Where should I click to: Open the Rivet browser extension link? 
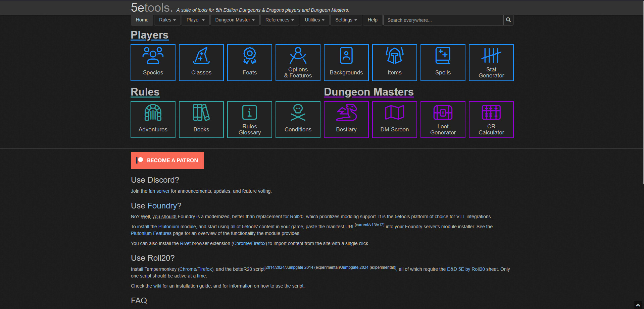pyautogui.click(x=185, y=243)
